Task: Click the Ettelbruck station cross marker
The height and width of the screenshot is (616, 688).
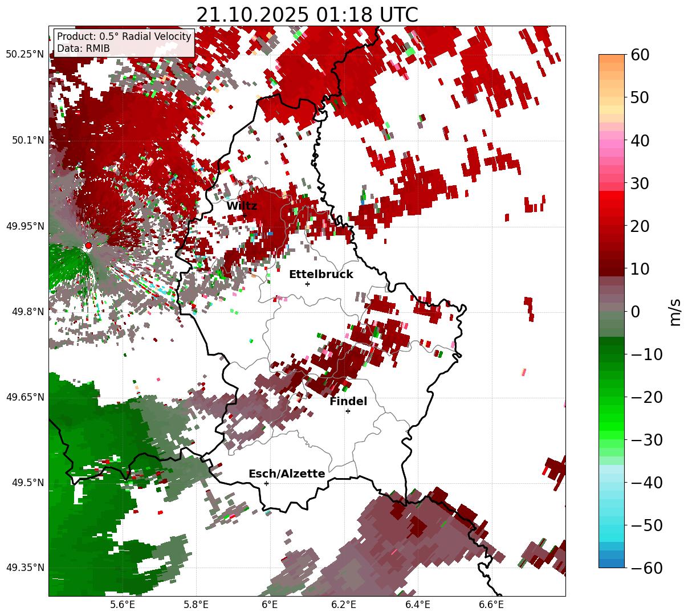Action: (307, 284)
